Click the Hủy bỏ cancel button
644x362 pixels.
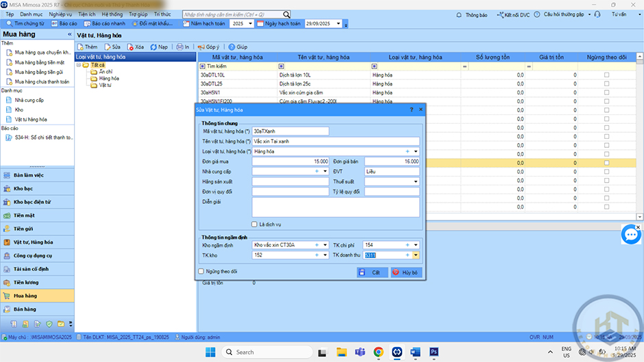(406, 272)
